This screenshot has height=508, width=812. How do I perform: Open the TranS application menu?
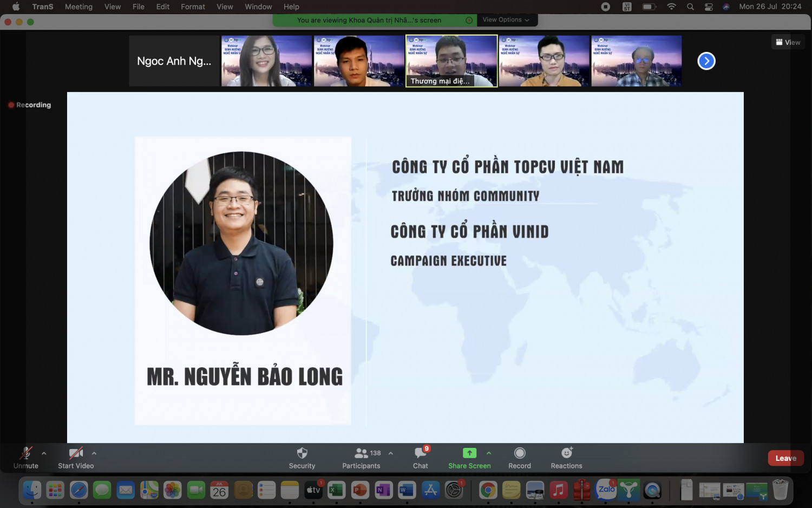(43, 6)
